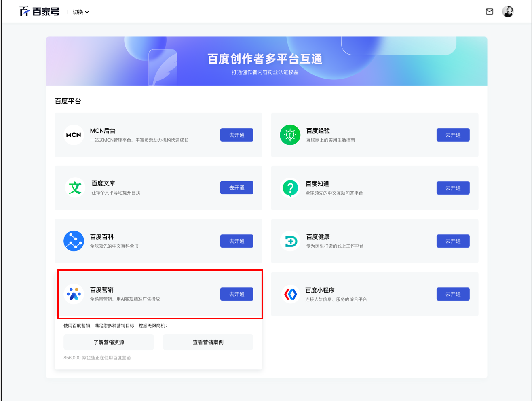The width and height of the screenshot is (532, 401).
Task: Click the 百度文库 icon
Action: pyautogui.click(x=75, y=188)
